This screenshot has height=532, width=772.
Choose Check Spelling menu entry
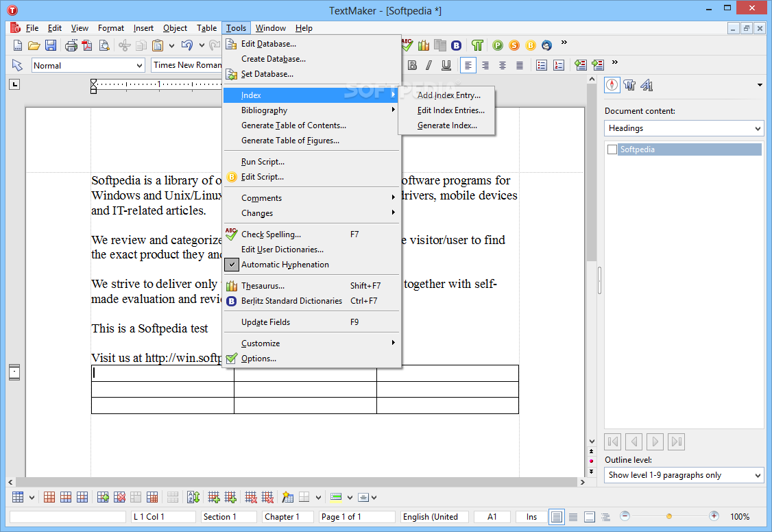pyautogui.click(x=310, y=234)
